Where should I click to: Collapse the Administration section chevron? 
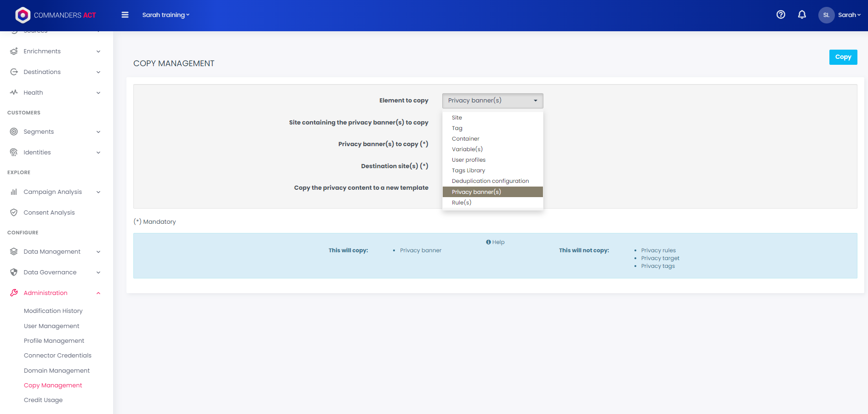click(98, 293)
